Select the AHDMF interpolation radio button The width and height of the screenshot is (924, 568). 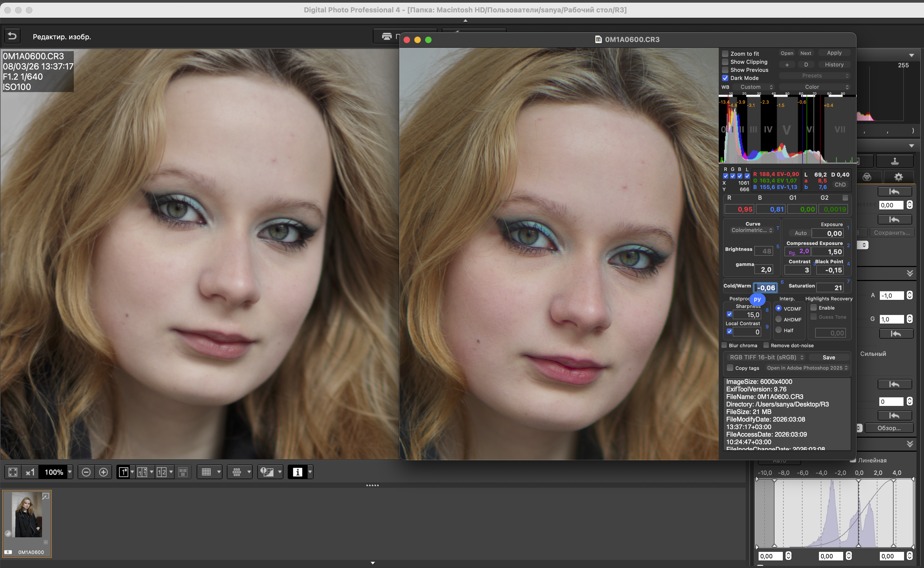779,319
